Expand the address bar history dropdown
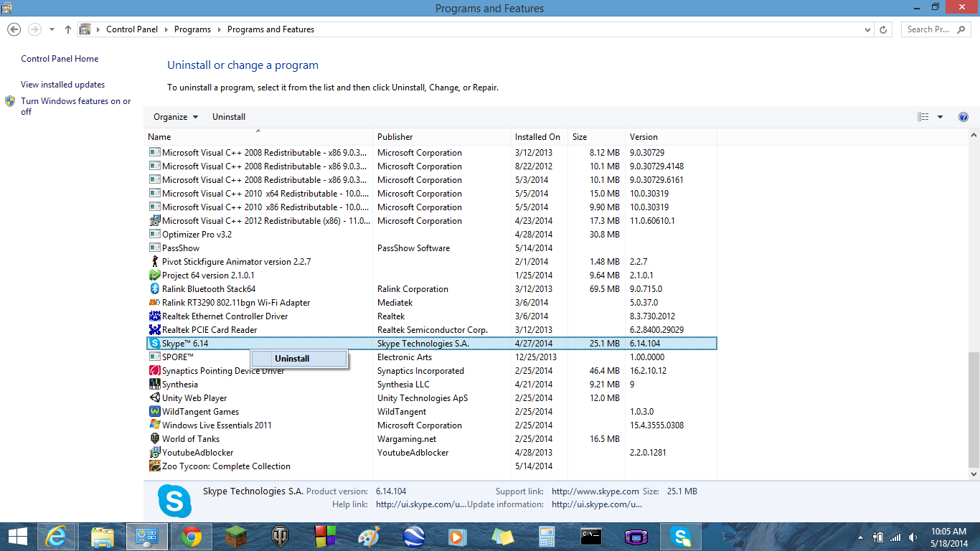980x551 pixels. pos(868,29)
